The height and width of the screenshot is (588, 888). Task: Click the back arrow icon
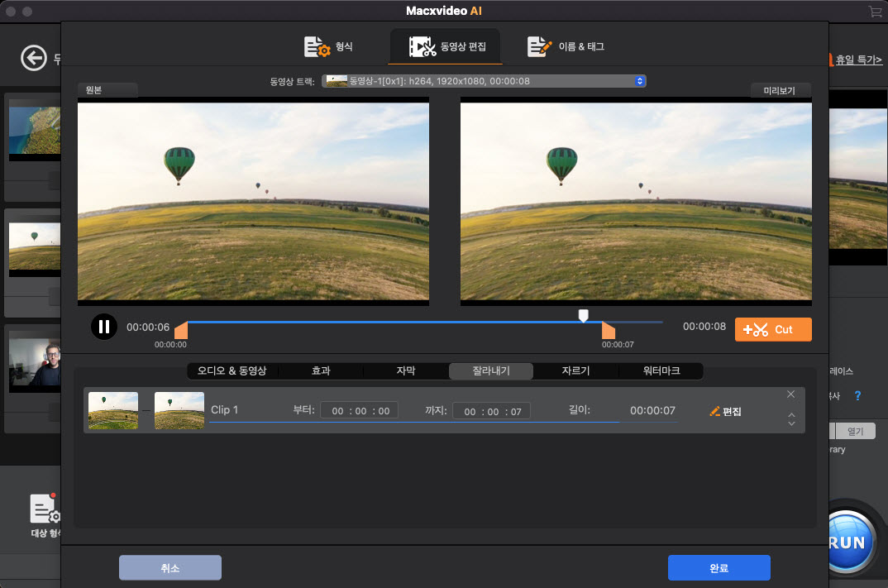click(33, 59)
